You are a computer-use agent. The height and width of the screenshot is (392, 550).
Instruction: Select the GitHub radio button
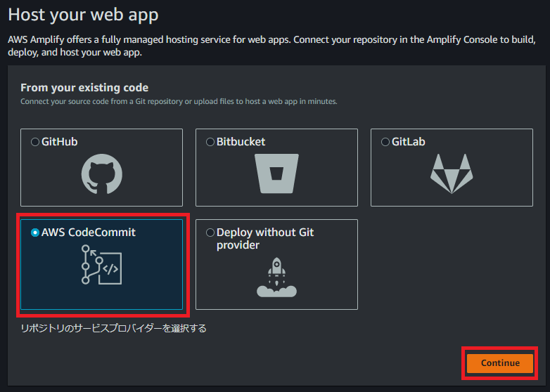click(x=35, y=142)
